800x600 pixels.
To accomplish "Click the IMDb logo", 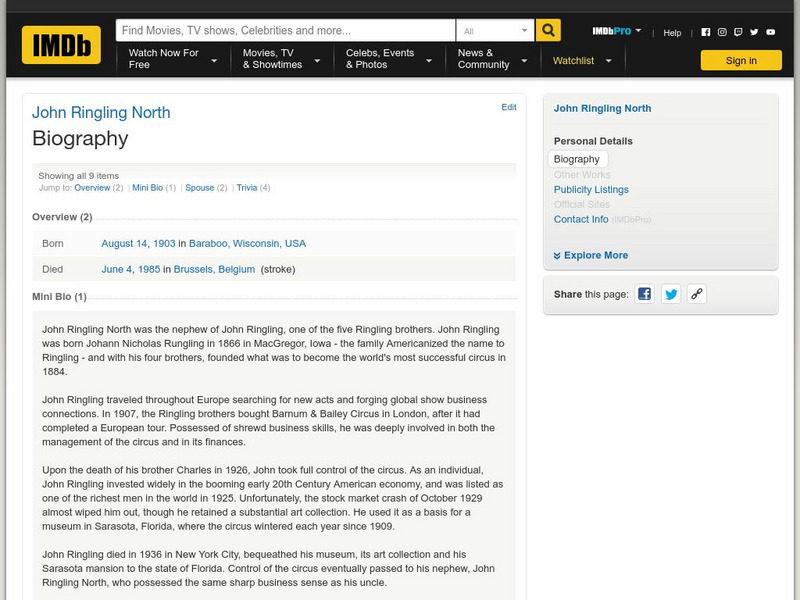I will click(x=61, y=45).
